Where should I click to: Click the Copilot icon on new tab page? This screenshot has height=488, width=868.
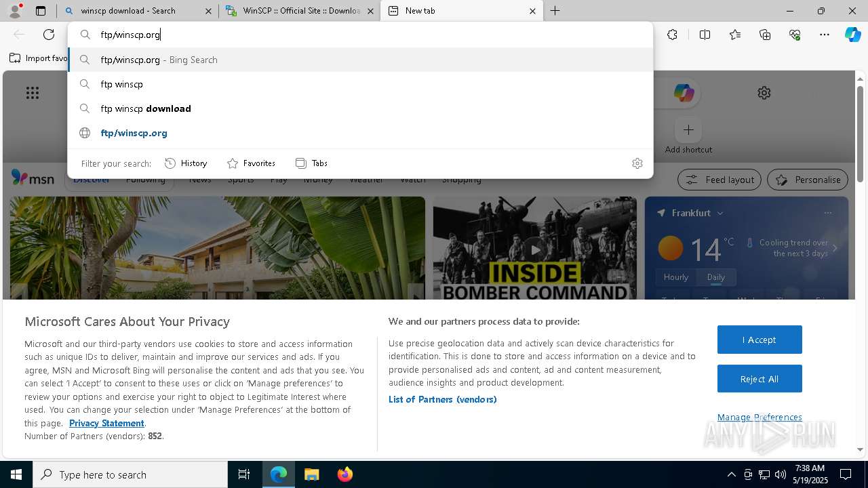684,93
